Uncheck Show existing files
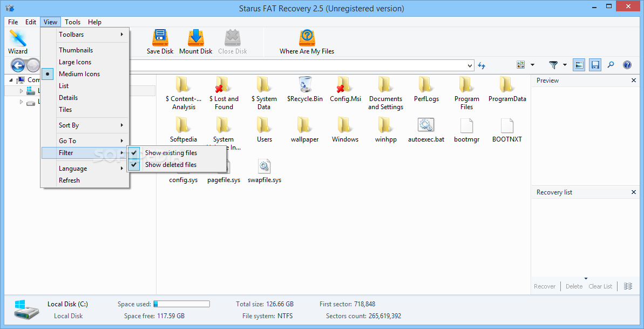Viewport: 644px width, 329px height. tap(177, 152)
